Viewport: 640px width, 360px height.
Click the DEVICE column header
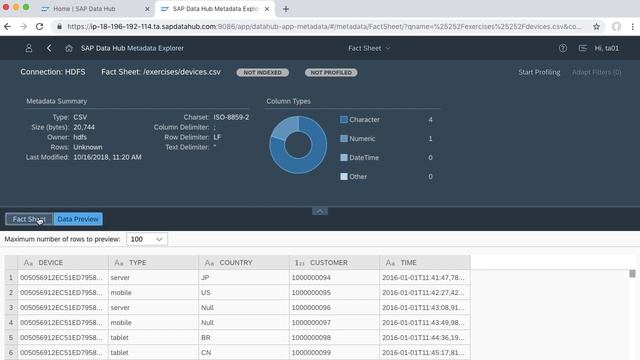coord(63,263)
